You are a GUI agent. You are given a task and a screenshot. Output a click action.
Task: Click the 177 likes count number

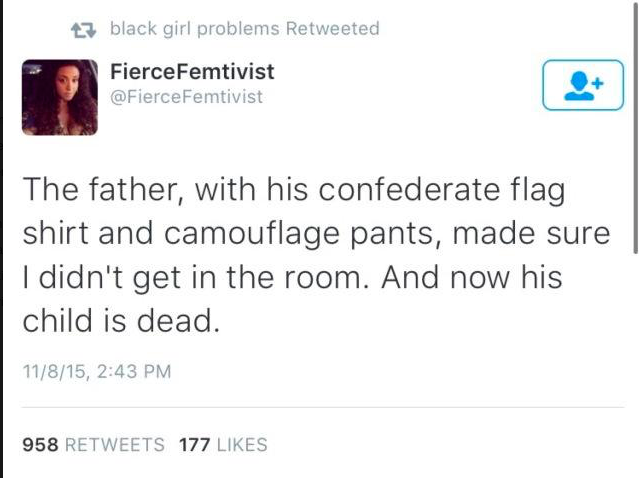tap(193, 445)
